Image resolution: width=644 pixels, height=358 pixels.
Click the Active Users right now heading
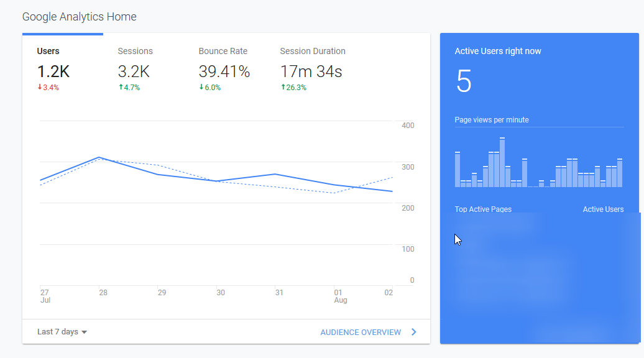point(498,52)
